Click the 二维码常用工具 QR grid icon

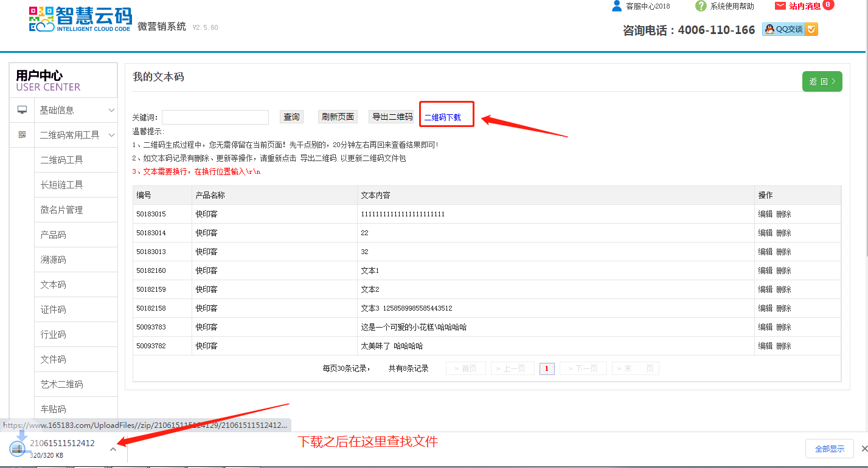23,135
